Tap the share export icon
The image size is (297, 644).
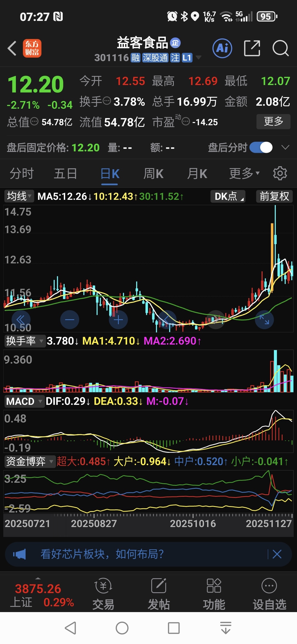click(x=252, y=48)
